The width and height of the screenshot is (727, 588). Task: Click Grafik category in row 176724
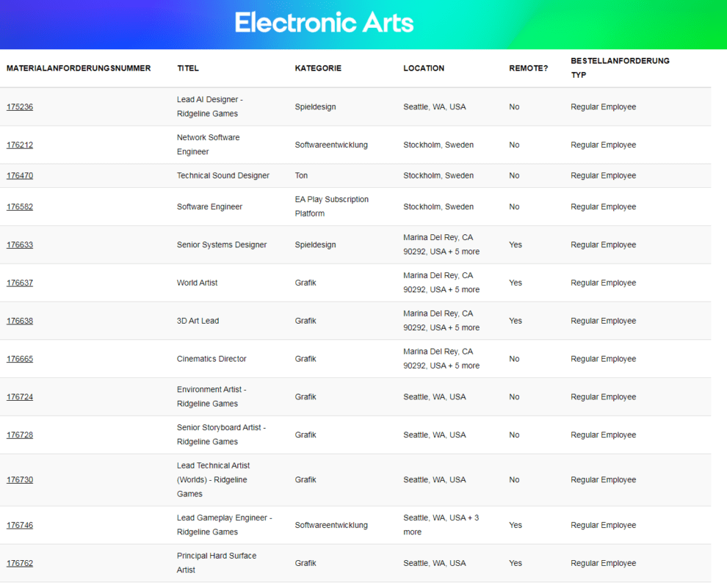tap(305, 396)
